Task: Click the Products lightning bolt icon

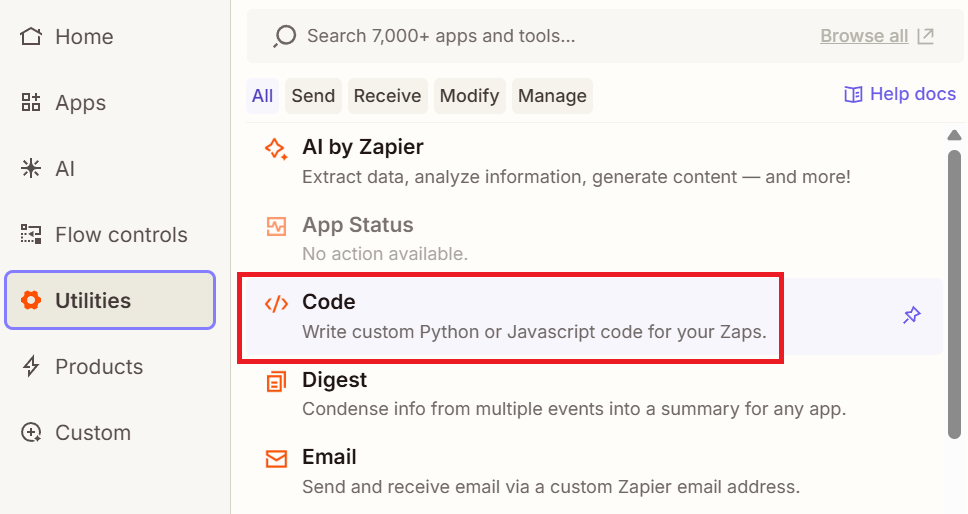Action: [31, 367]
